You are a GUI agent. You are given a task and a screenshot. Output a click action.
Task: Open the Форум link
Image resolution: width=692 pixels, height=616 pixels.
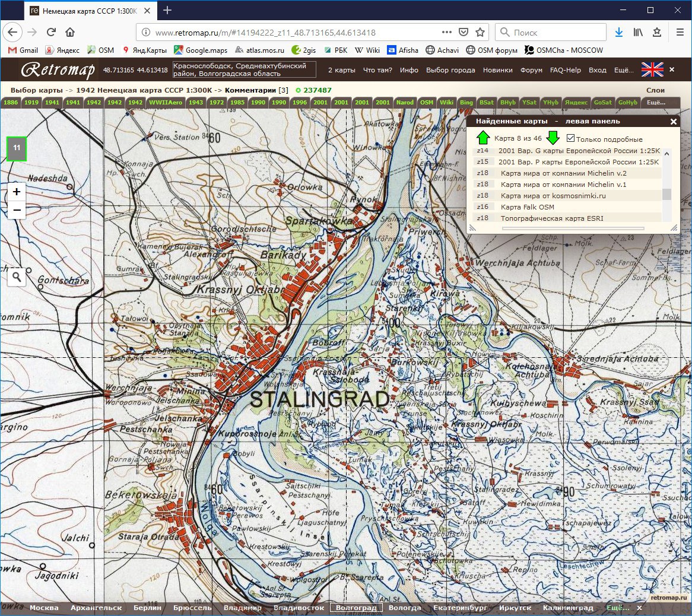coord(531,69)
